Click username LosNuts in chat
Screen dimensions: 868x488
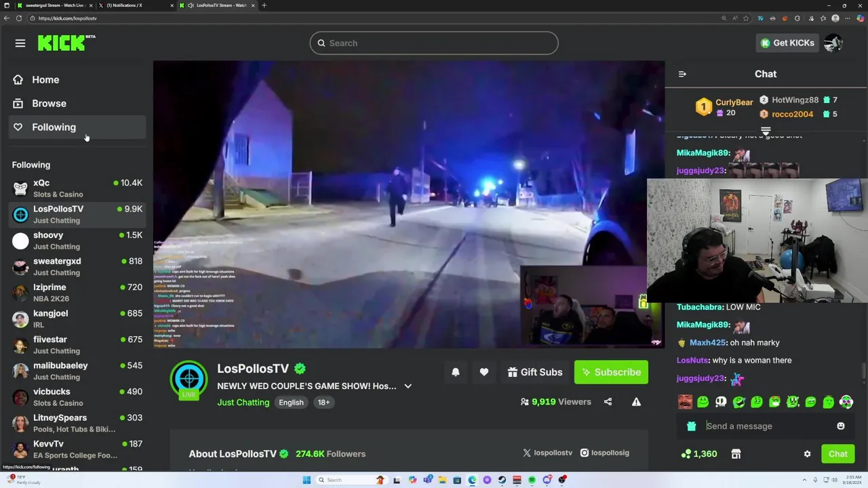click(692, 360)
